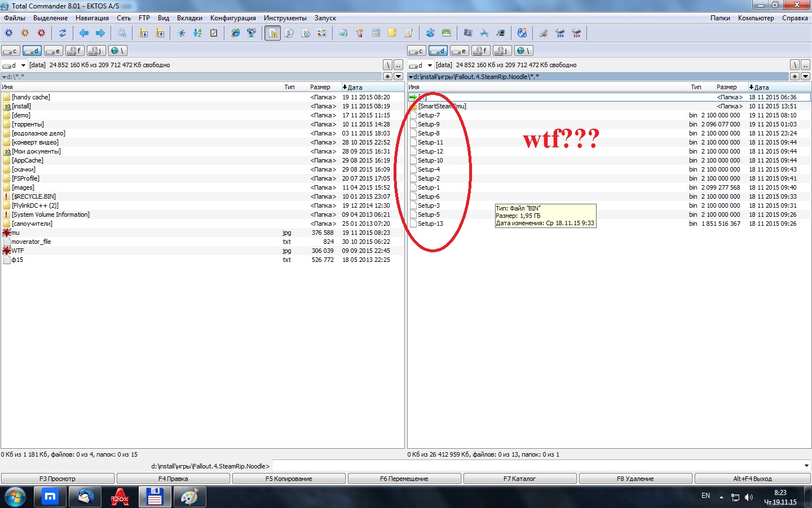Click the A-Z sort toolbar icon
The image size is (812, 508).
pos(197,33)
